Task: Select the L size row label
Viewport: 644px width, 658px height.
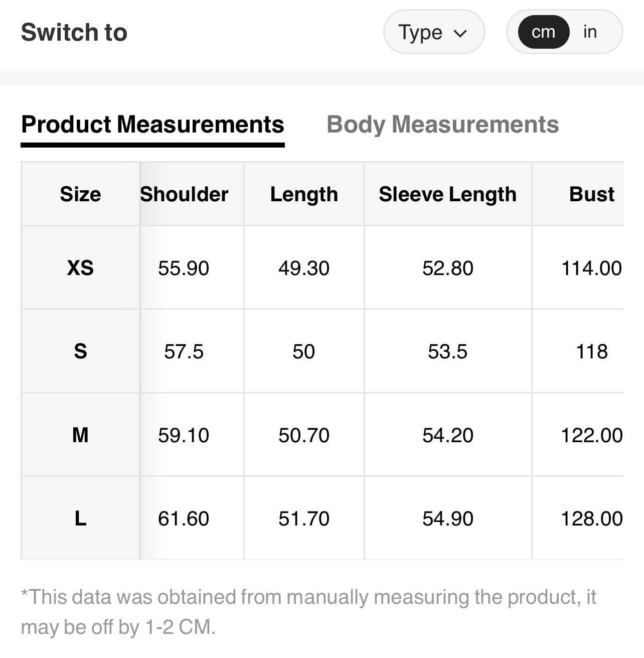Action: (80, 518)
